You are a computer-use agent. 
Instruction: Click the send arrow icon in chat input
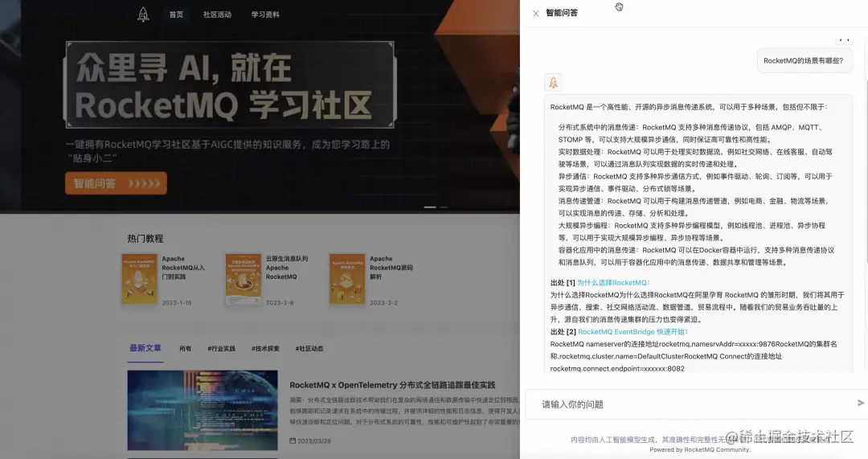pos(860,403)
